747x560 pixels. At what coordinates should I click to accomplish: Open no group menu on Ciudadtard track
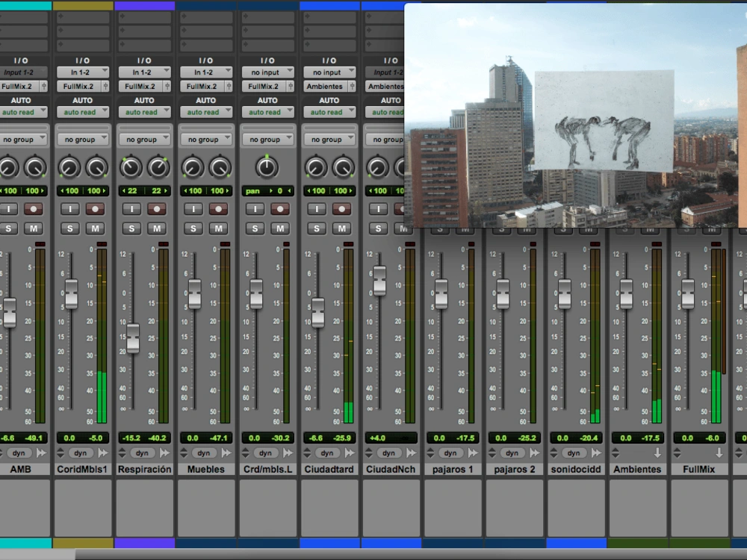329,140
